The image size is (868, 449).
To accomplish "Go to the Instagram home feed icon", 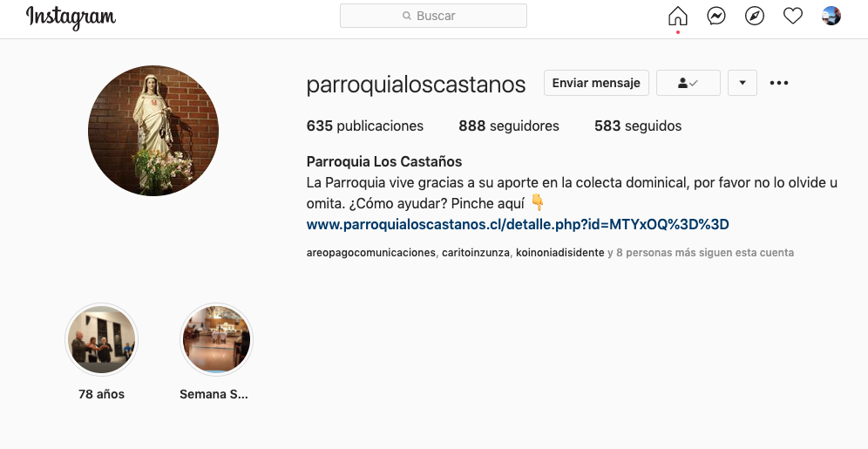I will point(677,16).
